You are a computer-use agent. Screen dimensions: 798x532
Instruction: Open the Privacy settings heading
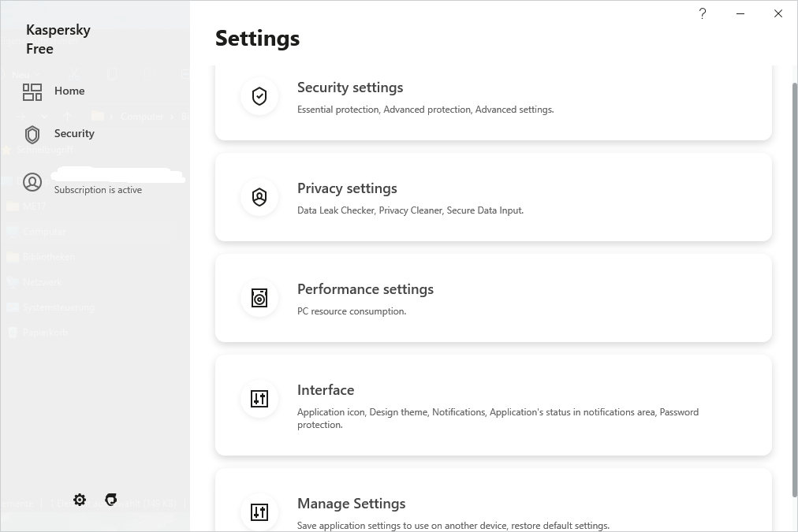pyautogui.click(x=347, y=188)
